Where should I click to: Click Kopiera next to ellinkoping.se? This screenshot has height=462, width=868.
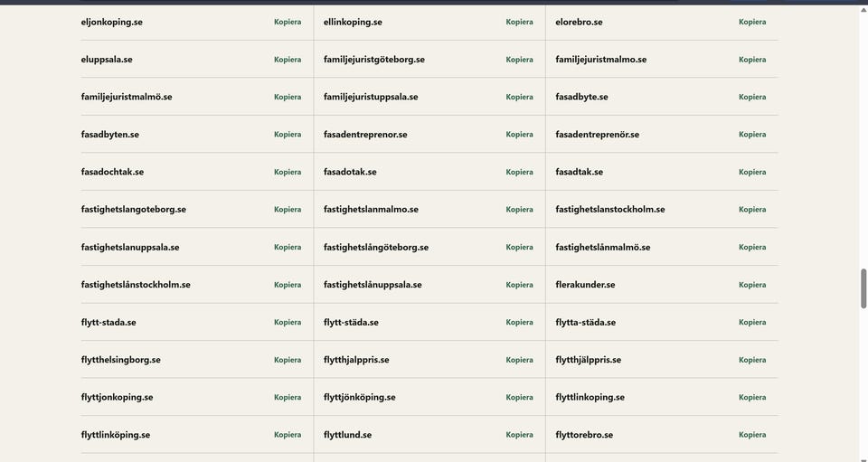[x=519, y=22]
